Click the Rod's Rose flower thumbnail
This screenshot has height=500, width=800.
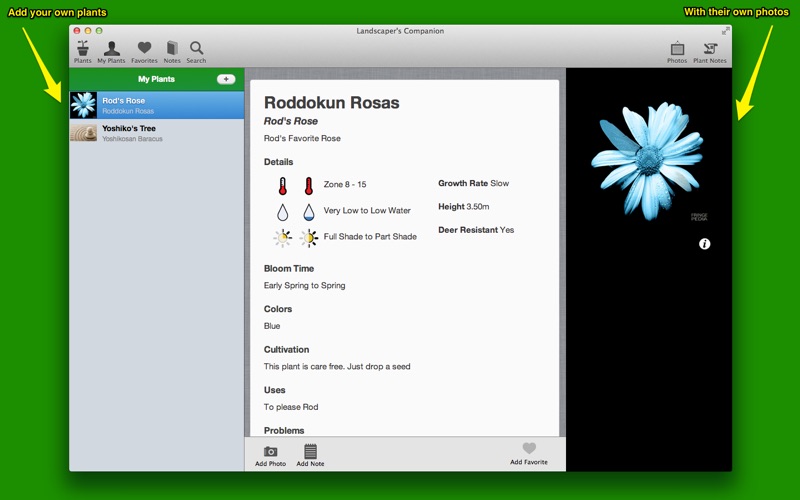[x=83, y=105]
